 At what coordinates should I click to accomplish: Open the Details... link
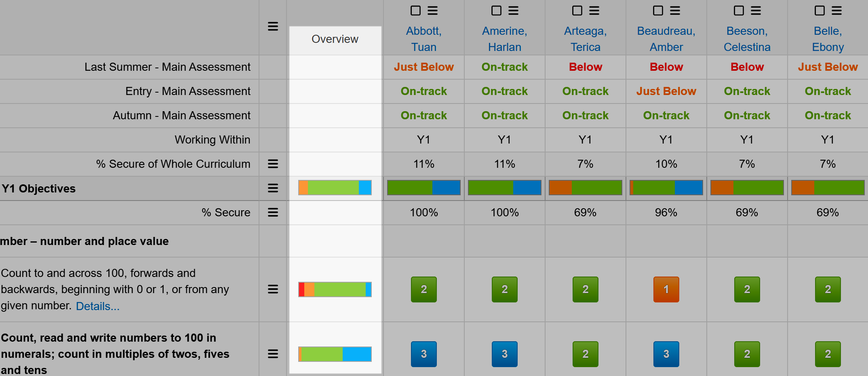coord(98,306)
